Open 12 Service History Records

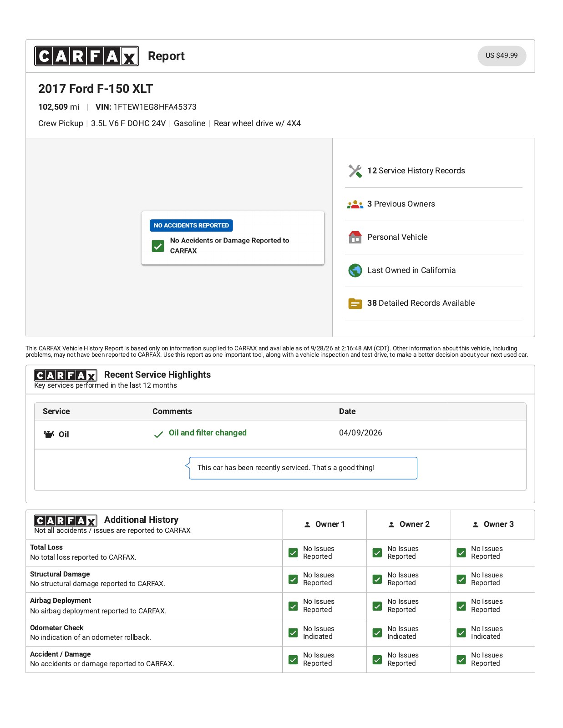point(433,171)
